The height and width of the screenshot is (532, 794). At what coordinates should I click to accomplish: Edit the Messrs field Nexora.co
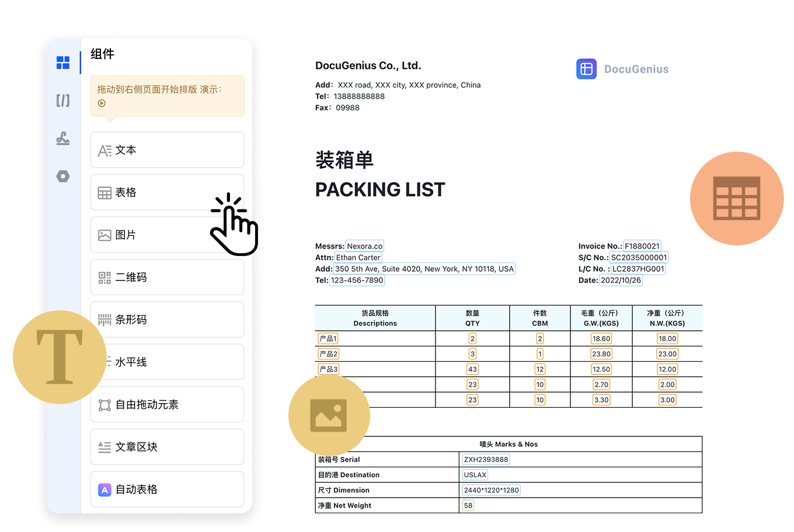(x=365, y=246)
